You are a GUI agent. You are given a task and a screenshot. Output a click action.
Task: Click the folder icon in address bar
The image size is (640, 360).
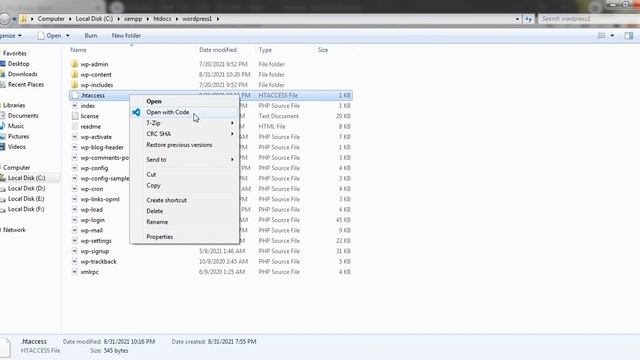coord(24,19)
